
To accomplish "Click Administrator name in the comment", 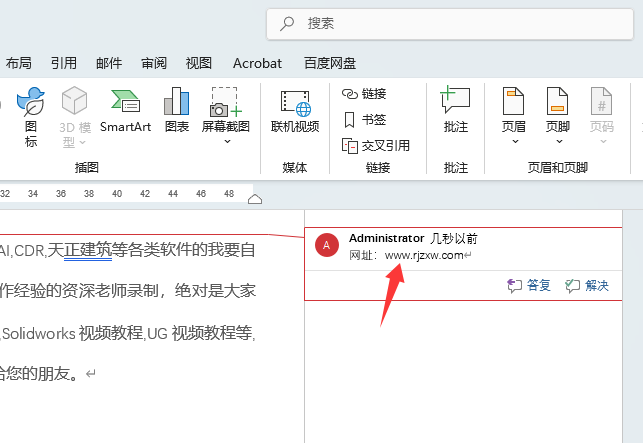I will coord(386,238).
